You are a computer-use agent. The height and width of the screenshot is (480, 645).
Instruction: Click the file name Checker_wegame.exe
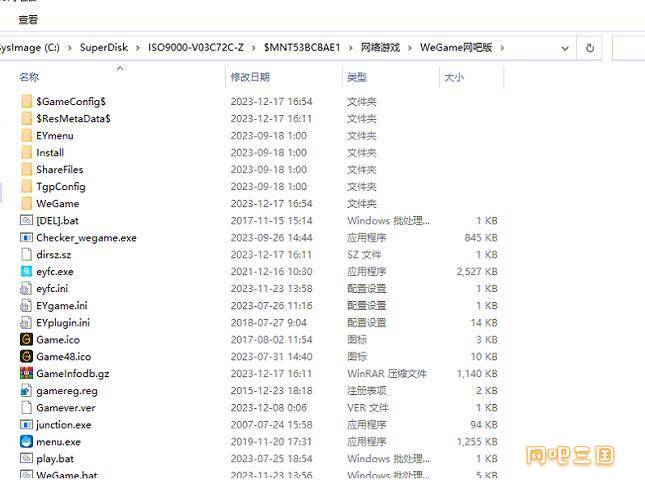point(86,238)
